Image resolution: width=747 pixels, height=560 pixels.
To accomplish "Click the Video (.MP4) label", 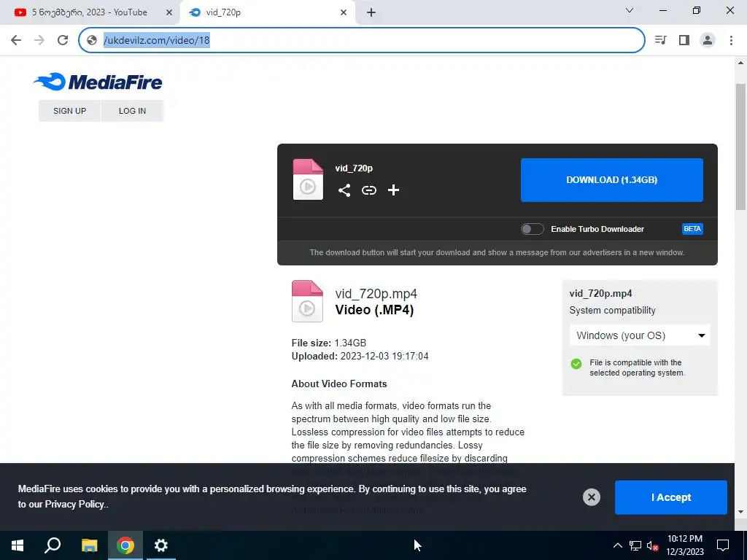I will (374, 310).
